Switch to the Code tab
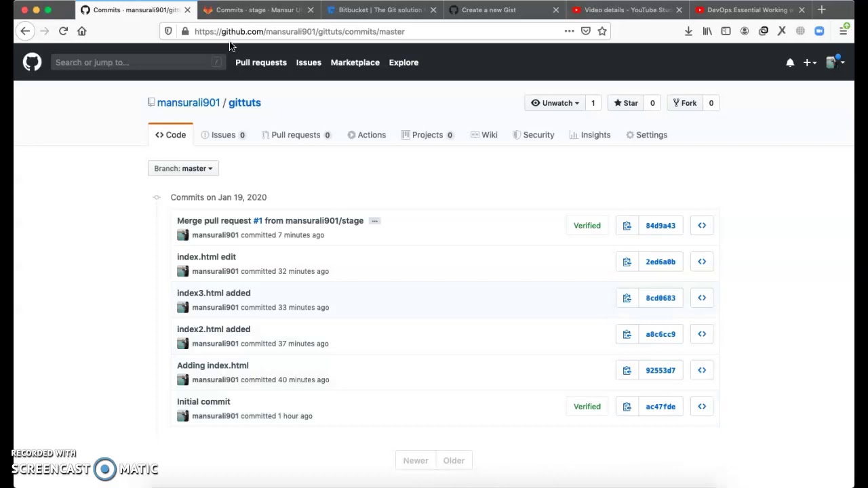868x488 pixels. tap(170, 135)
